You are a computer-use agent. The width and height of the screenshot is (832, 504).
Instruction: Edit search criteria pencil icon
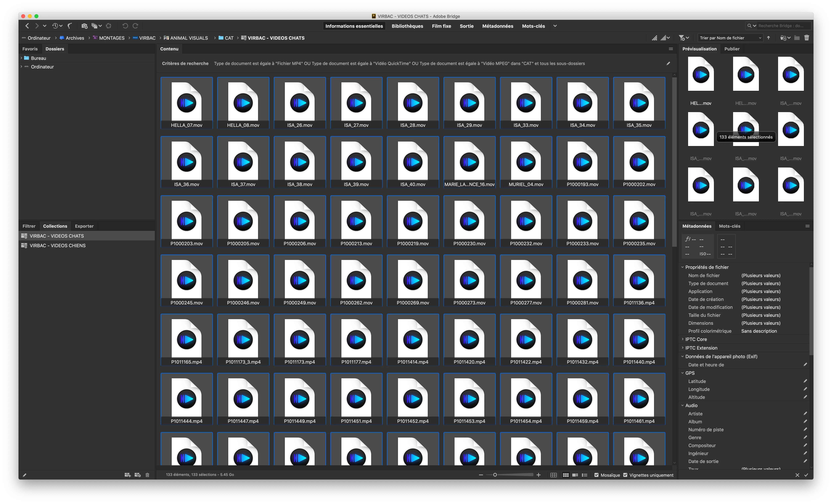[x=668, y=63]
